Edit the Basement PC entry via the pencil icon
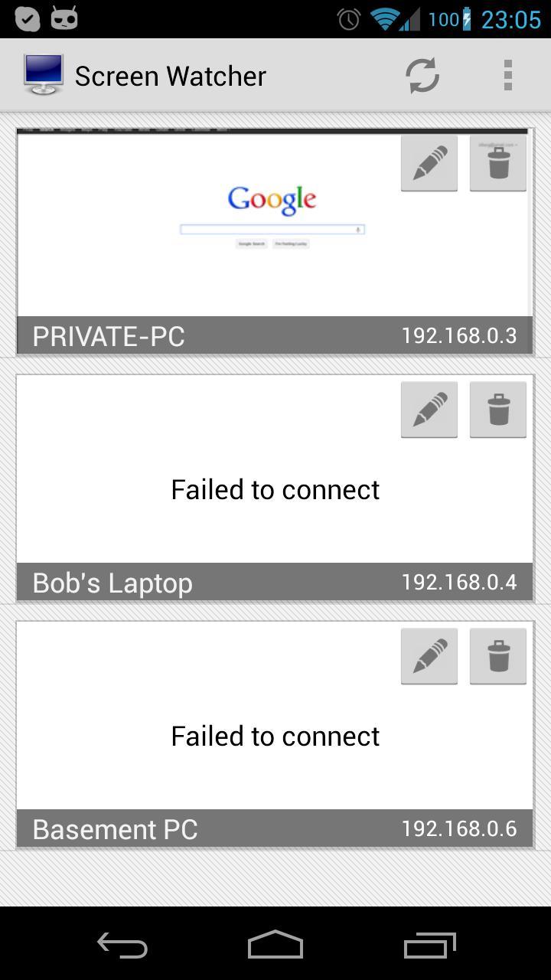Screen dimensions: 551x980 coord(429,656)
